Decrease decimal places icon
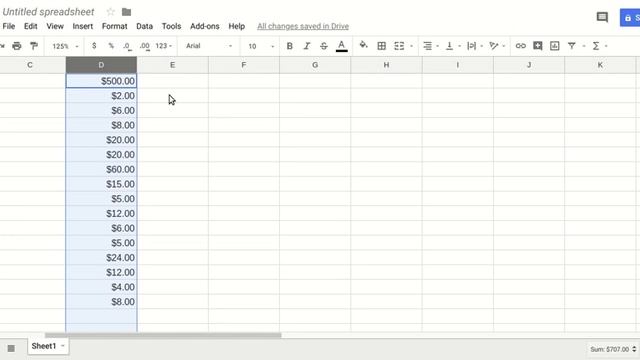 pyautogui.click(x=127, y=46)
